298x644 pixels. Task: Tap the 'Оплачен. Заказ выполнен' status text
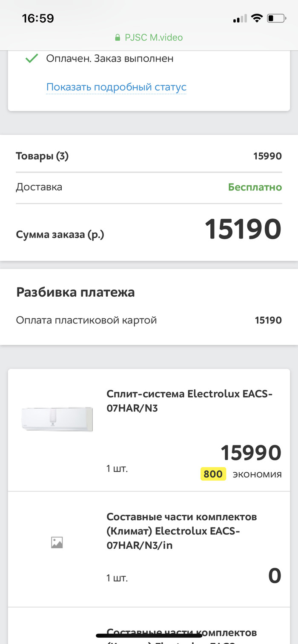point(110,59)
